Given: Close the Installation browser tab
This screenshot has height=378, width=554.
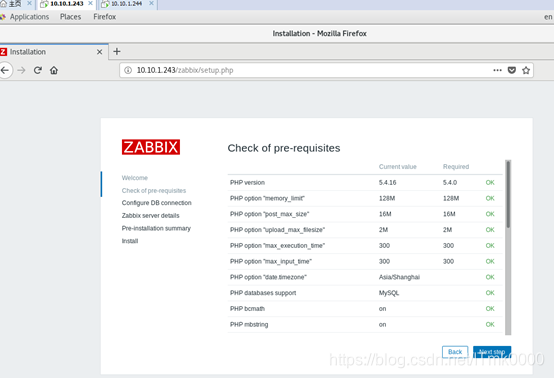Looking at the screenshot, I should point(100,52).
